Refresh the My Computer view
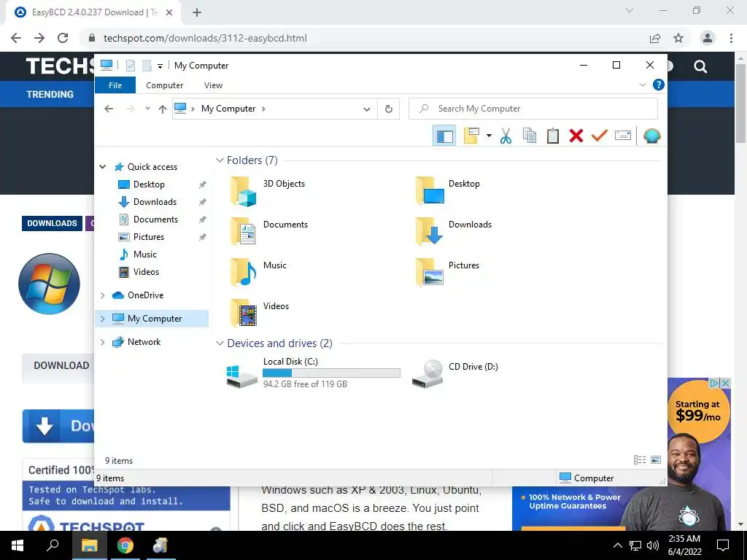 (x=388, y=109)
